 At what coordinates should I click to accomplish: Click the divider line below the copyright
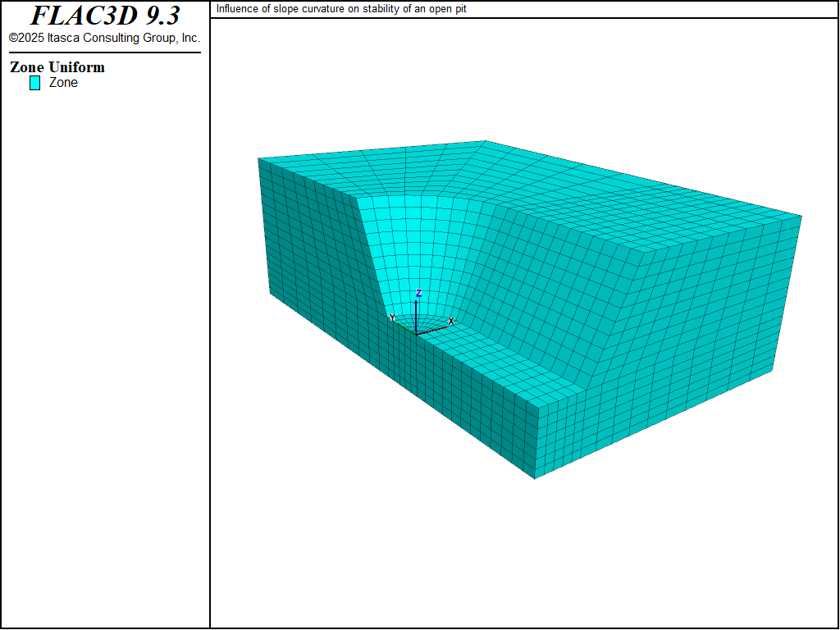(104, 52)
